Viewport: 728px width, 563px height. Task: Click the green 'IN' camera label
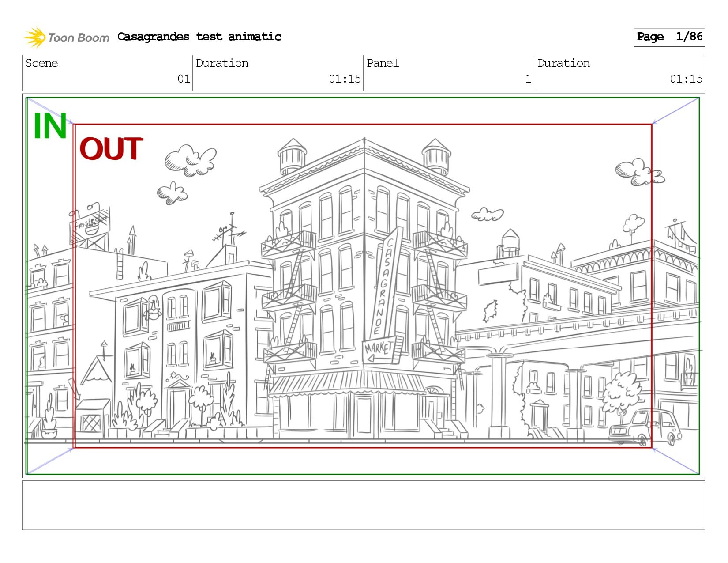click(x=50, y=126)
